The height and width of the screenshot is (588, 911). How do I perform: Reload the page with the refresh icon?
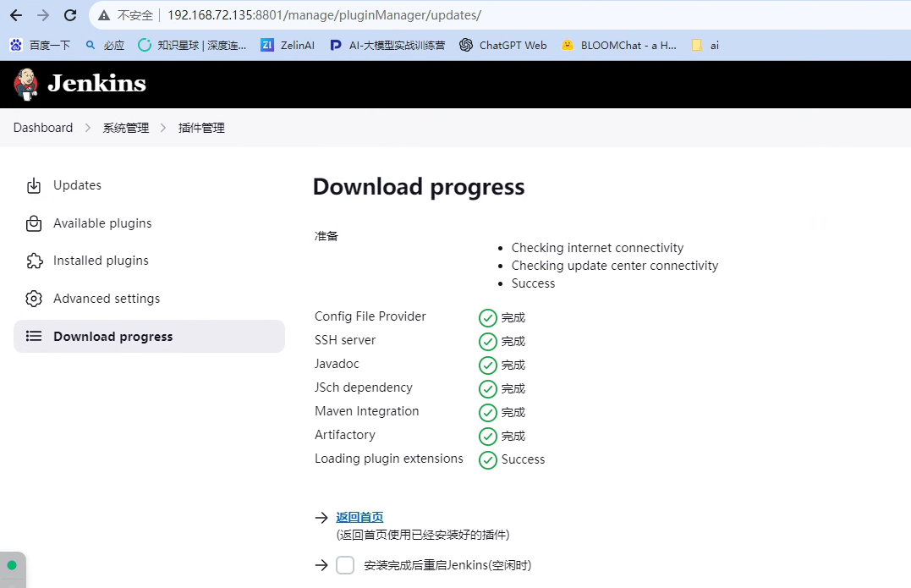(x=70, y=15)
